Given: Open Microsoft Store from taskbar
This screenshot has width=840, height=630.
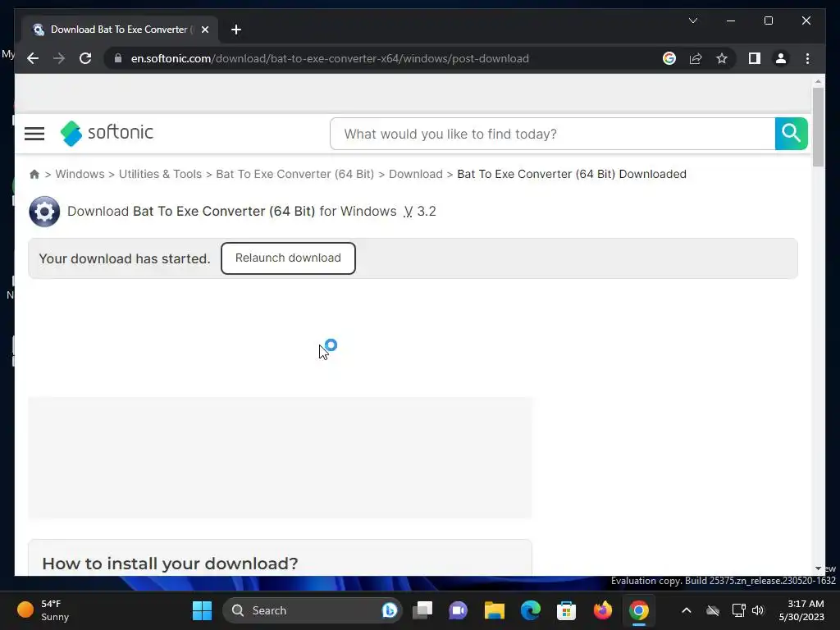Looking at the screenshot, I should tap(566, 610).
